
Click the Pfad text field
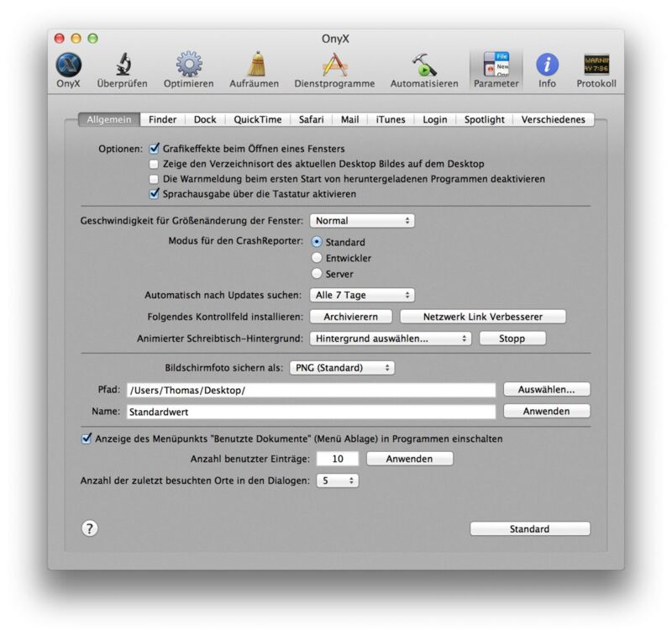pos(311,390)
